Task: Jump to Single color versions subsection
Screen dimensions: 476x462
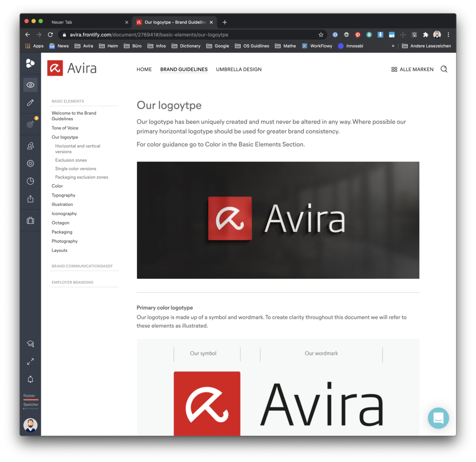Action: (x=76, y=169)
